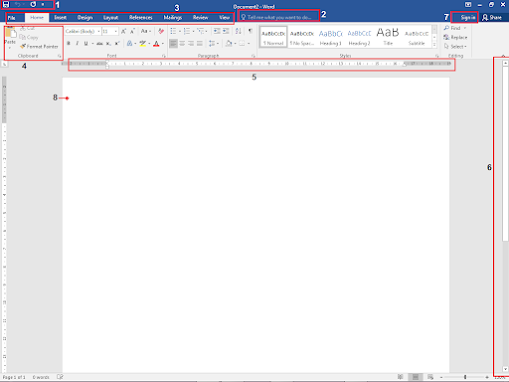
Task: Open the Clipboard group dialog launcher
Action: pyautogui.click(x=59, y=56)
